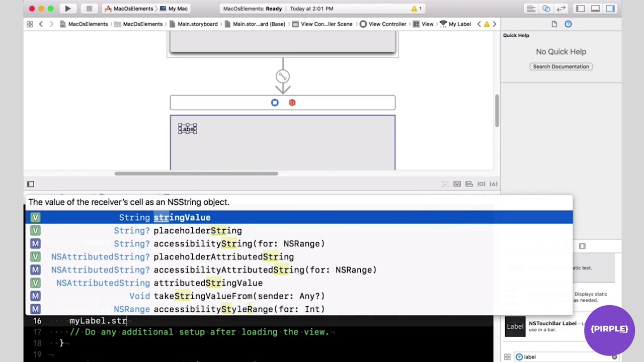This screenshot has height=362, width=644.
Task: Show the Media library tab icon
Action: tap(582, 246)
